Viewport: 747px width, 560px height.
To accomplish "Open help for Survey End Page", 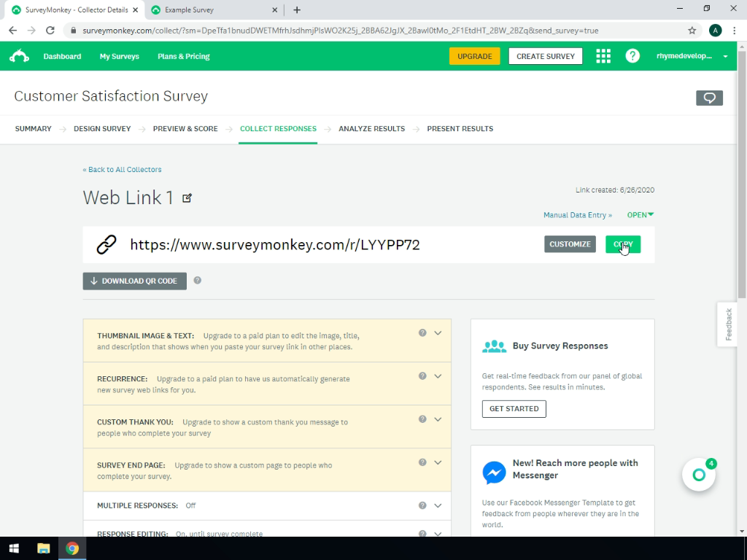I will tap(422, 462).
